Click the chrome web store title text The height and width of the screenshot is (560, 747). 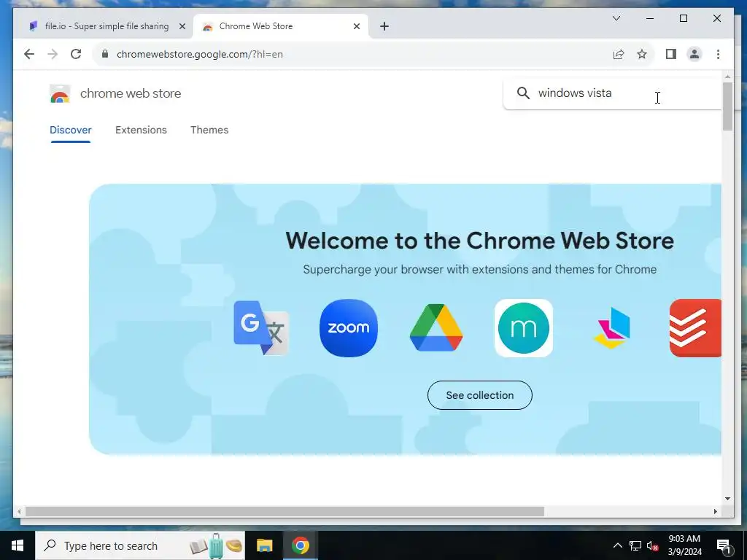pyautogui.click(x=131, y=94)
